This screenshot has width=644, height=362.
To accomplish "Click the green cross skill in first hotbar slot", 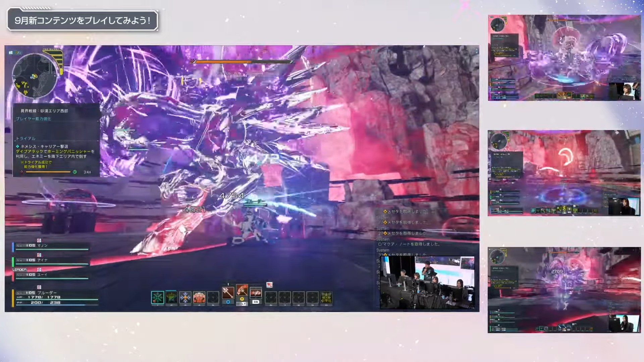I will click(x=157, y=297).
